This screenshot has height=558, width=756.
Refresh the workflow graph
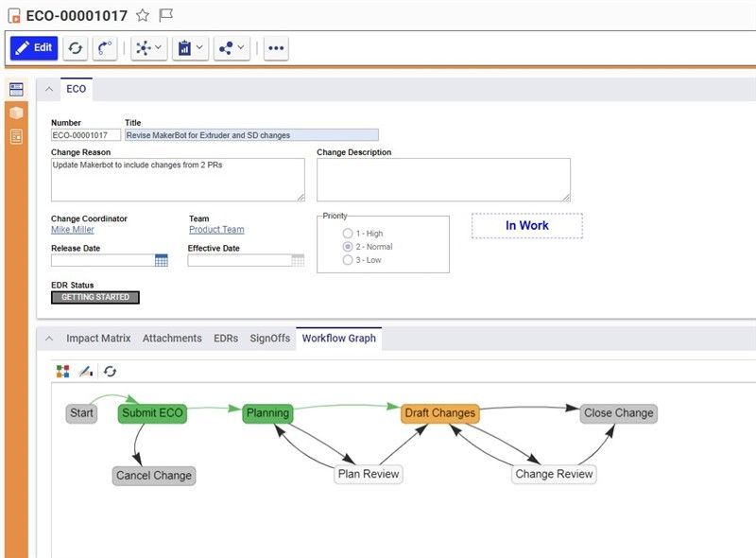[110, 372]
